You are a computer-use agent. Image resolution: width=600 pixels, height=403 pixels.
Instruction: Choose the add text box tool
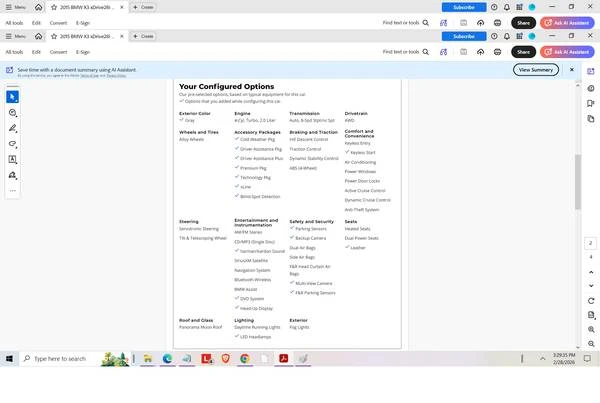(x=12, y=160)
